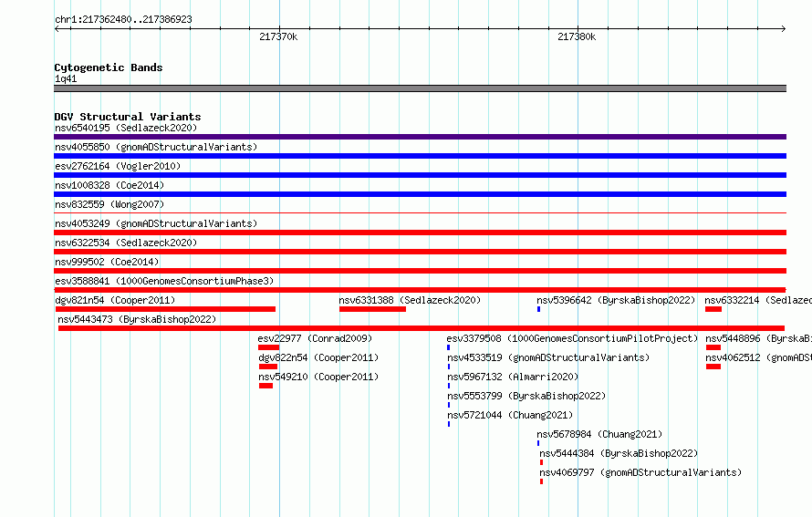Select the thin red nsv832559 (Wong2007) line
Viewport: 812px width, 517px height.
(x=420, y=212)
